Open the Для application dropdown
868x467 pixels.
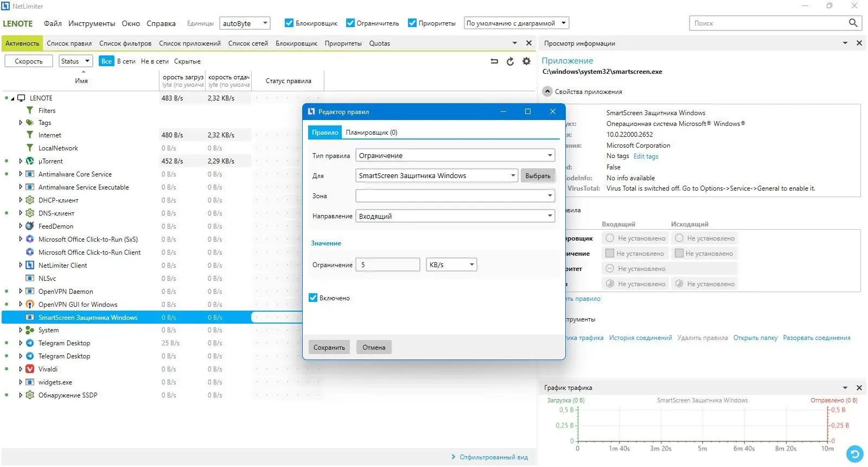point(437,175)
